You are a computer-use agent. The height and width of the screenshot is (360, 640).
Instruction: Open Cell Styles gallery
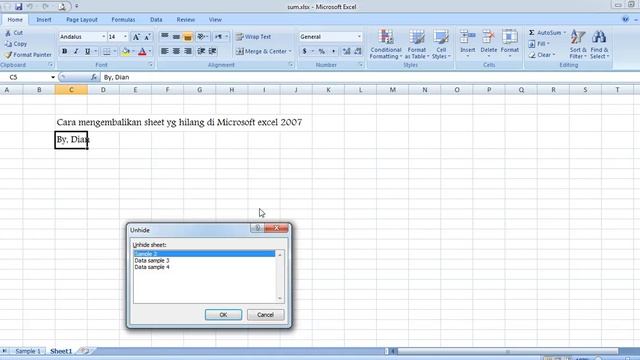pyautogui.click(x=441, y=44)
